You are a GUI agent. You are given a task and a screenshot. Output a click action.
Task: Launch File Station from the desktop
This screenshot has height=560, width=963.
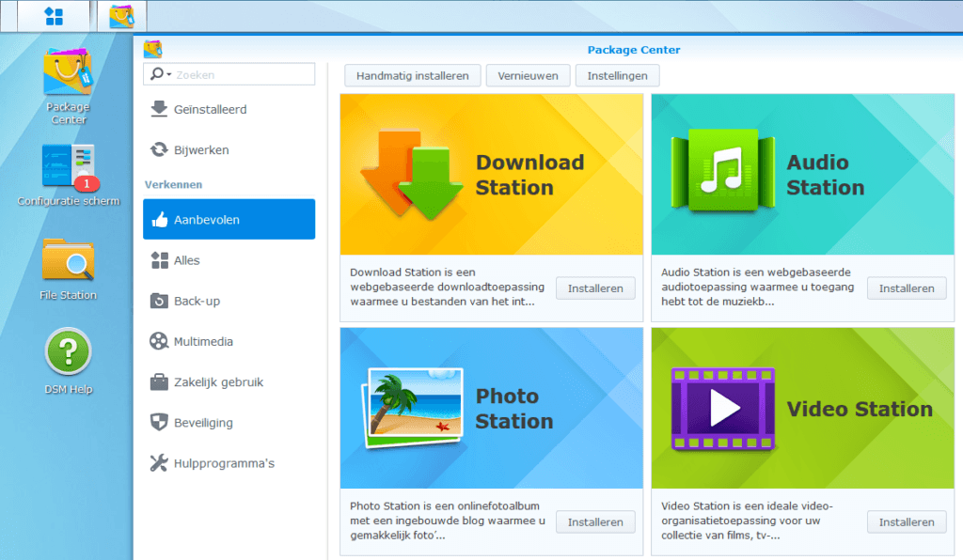click(68, 270)
